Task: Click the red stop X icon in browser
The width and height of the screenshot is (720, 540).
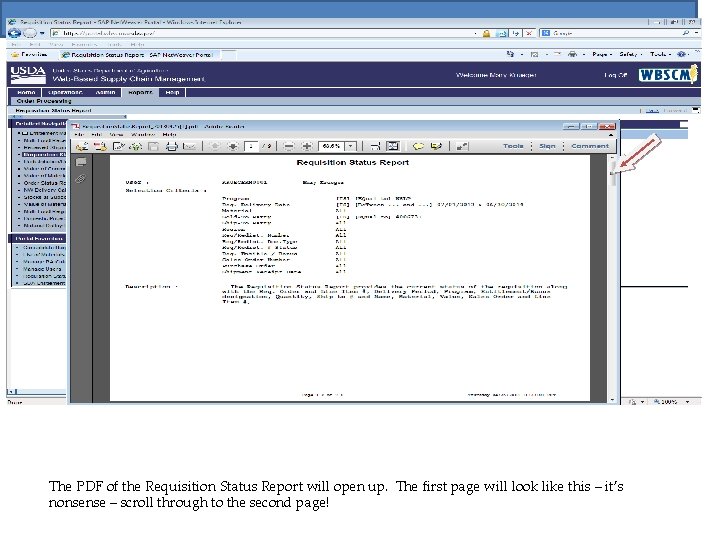Action: 529,34
